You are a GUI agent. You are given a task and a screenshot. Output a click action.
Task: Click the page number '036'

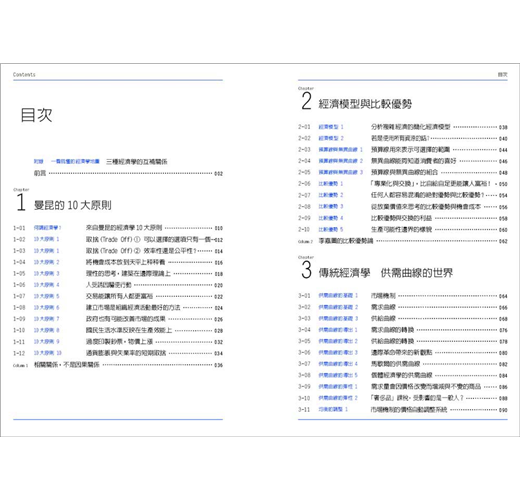coord(218,365)
